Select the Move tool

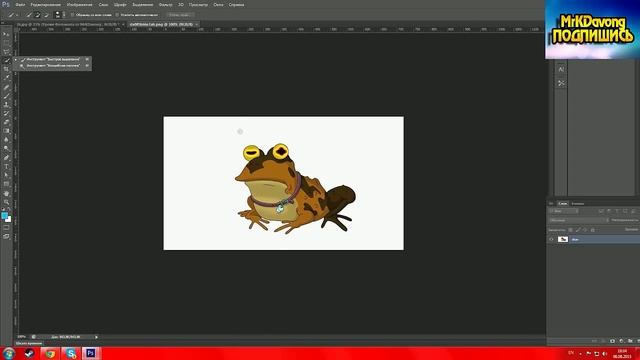6,34
